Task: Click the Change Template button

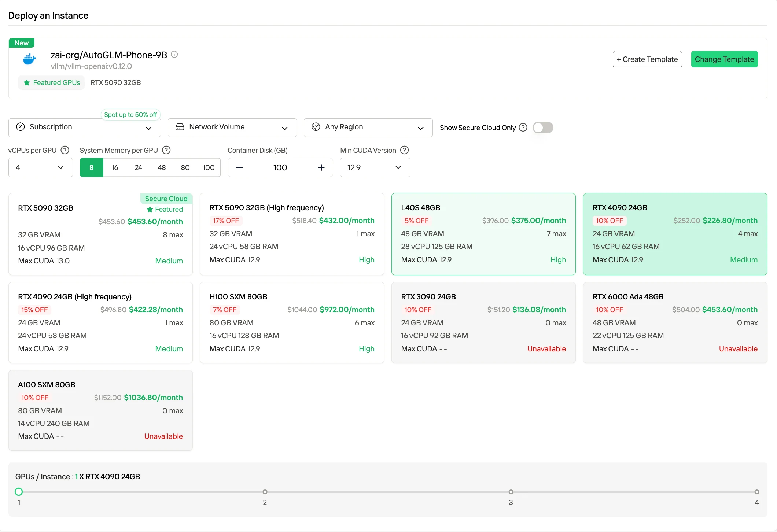Action: click(724, 59)
